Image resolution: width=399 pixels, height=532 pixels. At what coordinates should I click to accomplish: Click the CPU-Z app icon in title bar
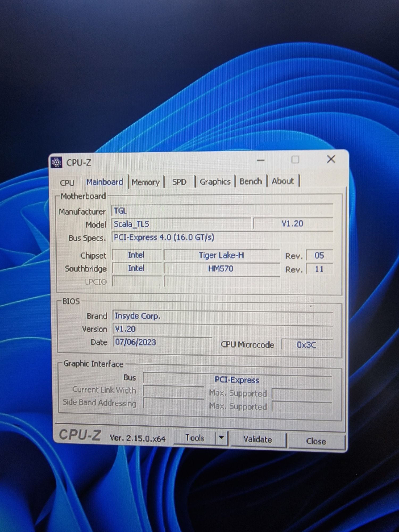click(x=56, y=162)
